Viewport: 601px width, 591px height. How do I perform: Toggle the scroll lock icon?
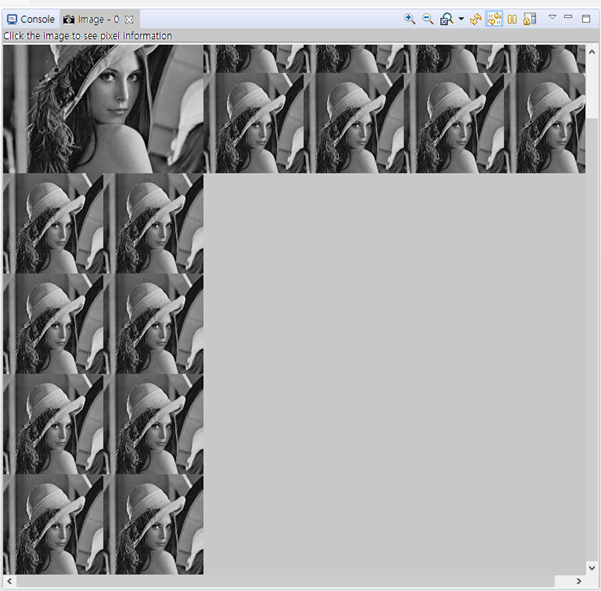pyautogui.click(x=529, y=19)
